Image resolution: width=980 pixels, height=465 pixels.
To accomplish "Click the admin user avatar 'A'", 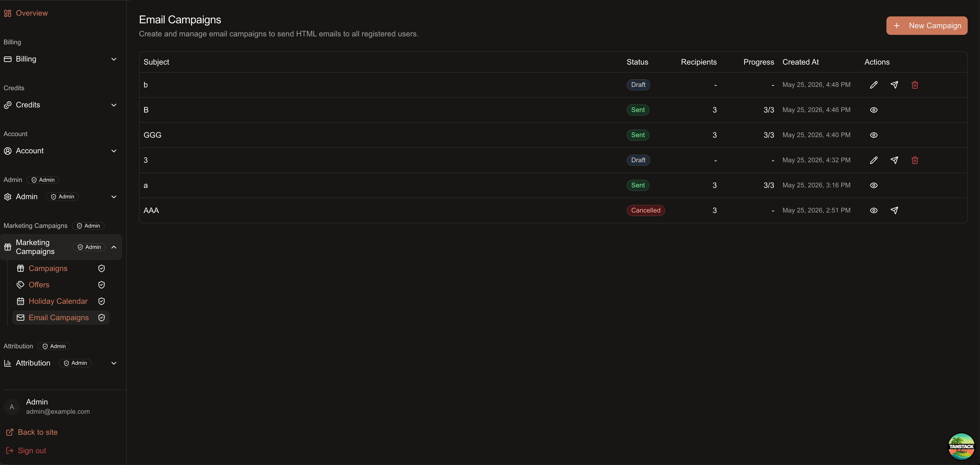I will [12, 407].
